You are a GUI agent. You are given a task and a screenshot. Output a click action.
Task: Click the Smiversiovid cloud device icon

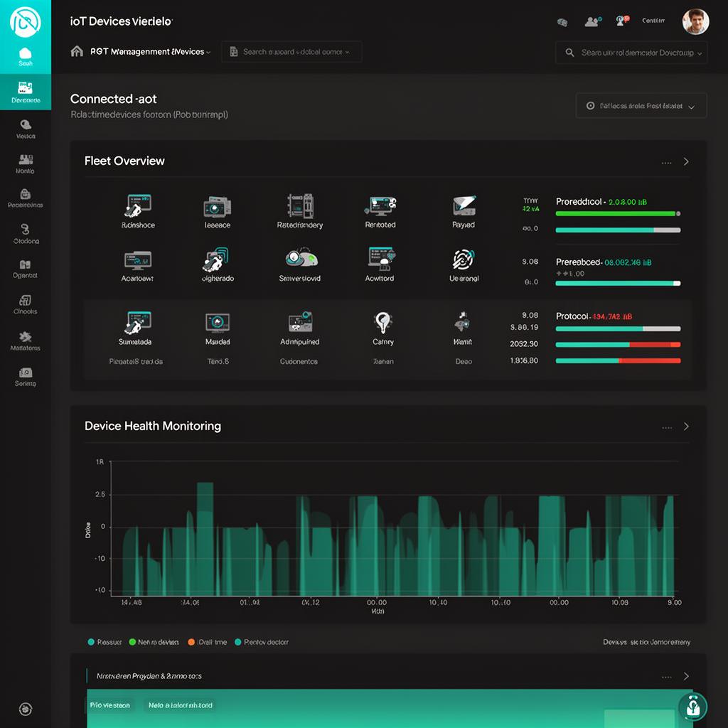pos(301,259)
